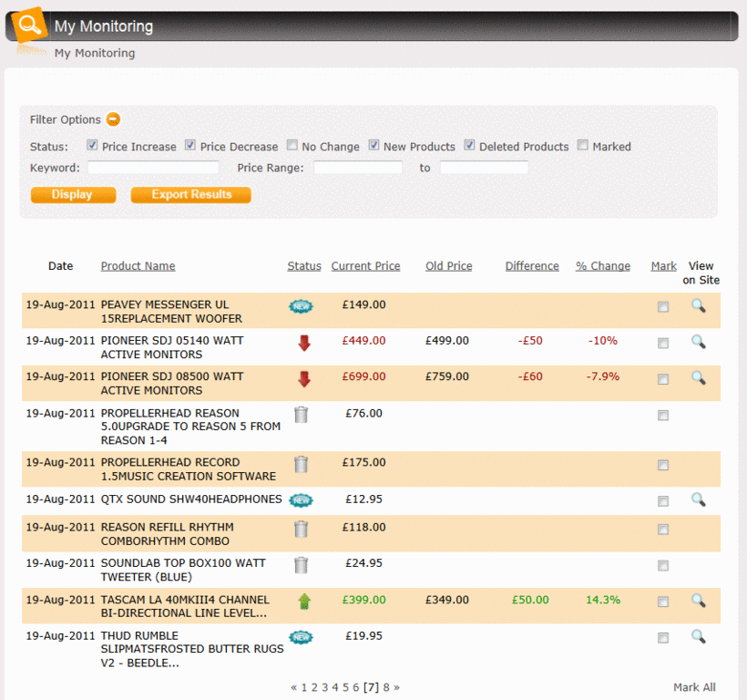The height and width of the screenshot is (700, 747).
Task: Click the NEW badge for QTX SOUND headphones
Action: [302, 500]
